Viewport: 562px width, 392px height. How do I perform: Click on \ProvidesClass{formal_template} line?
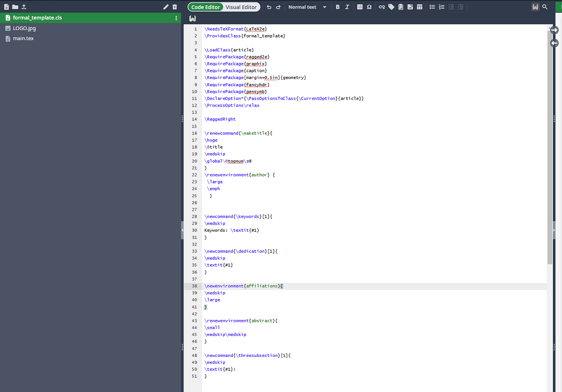[245, 36]
